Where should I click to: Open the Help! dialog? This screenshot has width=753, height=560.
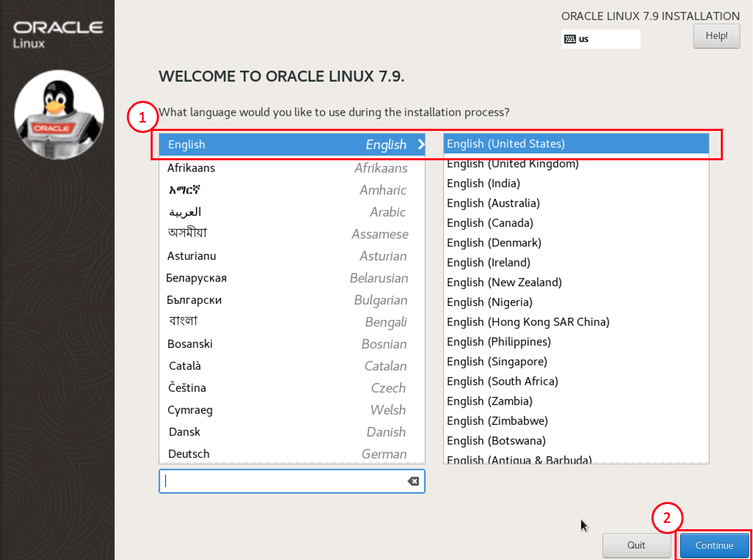[x=717, y=36]
